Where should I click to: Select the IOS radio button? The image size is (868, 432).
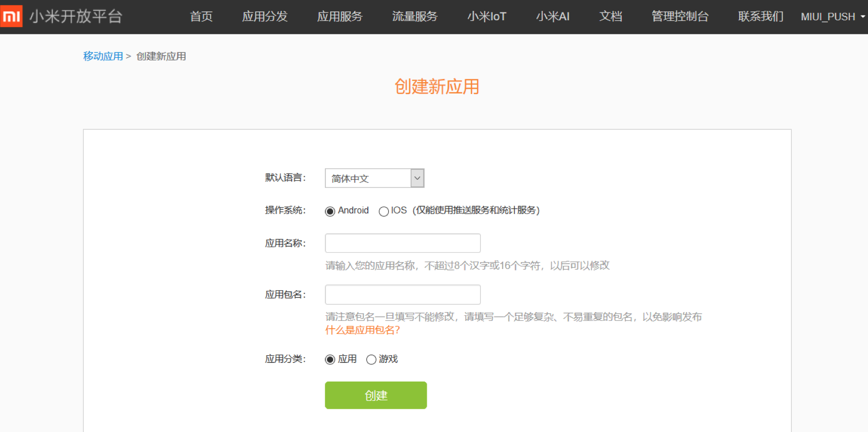point(384,211)
